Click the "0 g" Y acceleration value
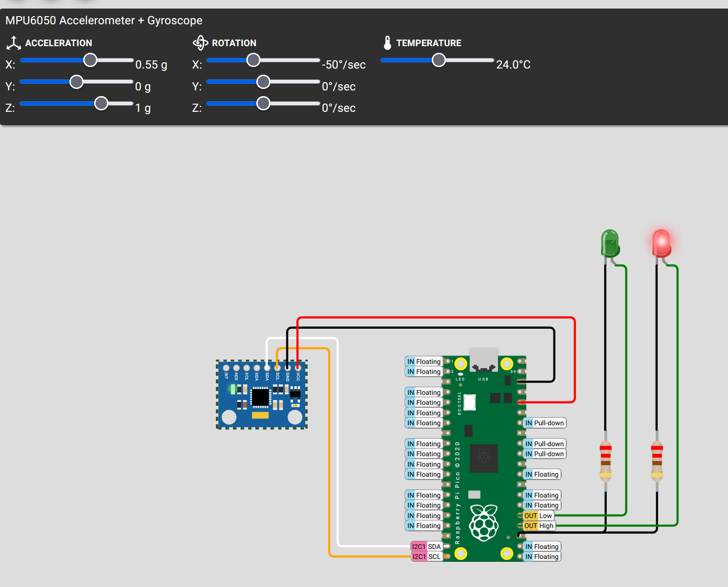The width and height of the screenshot is (728, 587). click(143, 87)
